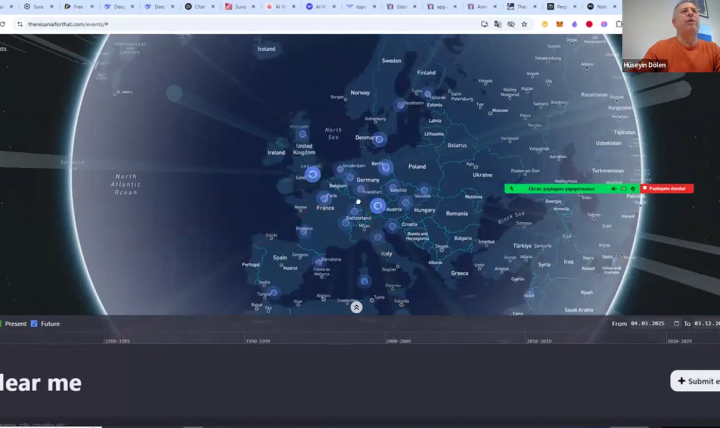
Task: Click the 2000-2009 timeline segment
Action: click(x=398, y=341)
